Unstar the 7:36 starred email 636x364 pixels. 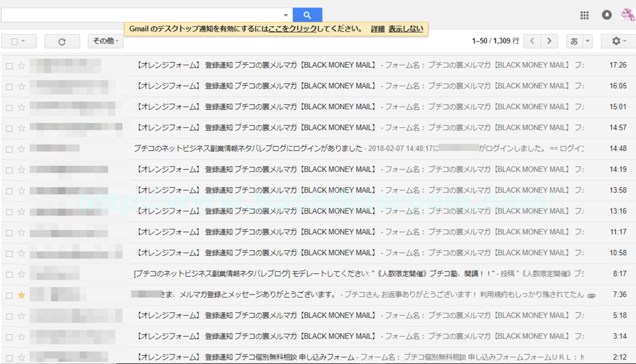22,295
